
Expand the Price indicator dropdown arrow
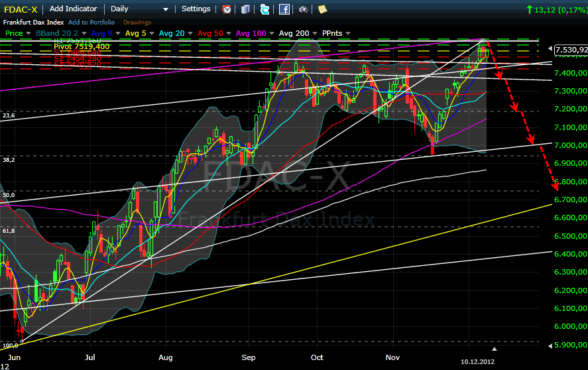point(28,33)
